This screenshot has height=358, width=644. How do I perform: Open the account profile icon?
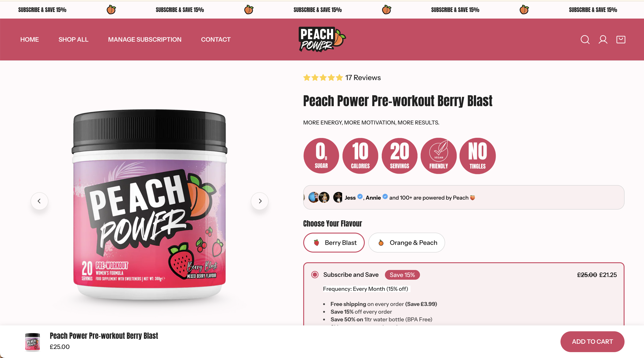pyautogui.click(x=603, y=40)
